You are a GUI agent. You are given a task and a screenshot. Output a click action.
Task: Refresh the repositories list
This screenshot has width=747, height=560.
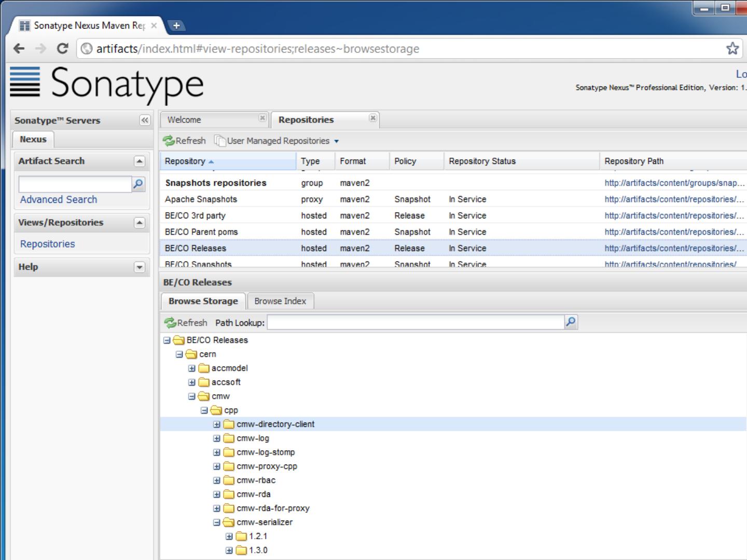coord(184,141)
